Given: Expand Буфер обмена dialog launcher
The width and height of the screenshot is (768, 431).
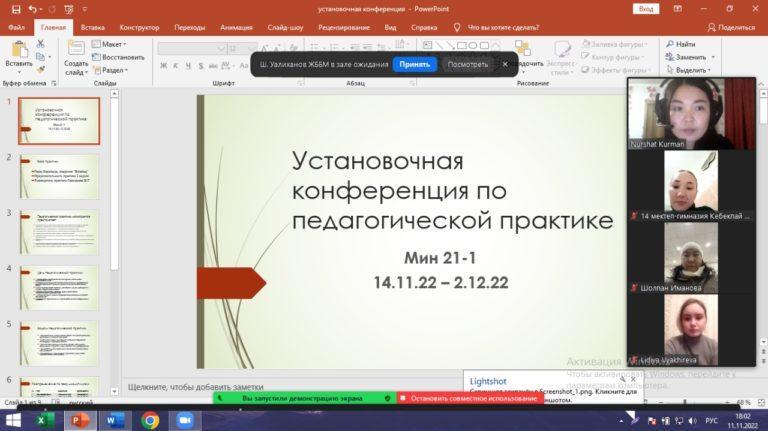Looking at the screenshot, I should (54, 83).
